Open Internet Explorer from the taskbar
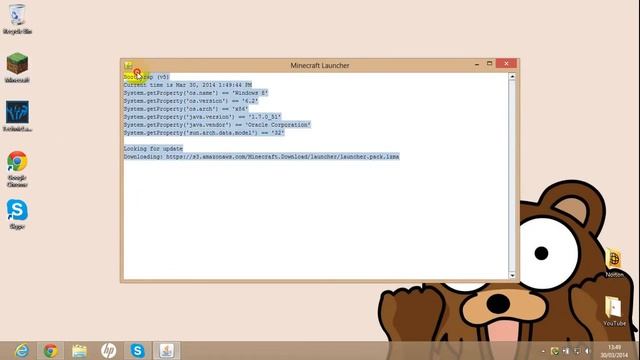Viewport: 640px width, 360px height. [22, 351]
